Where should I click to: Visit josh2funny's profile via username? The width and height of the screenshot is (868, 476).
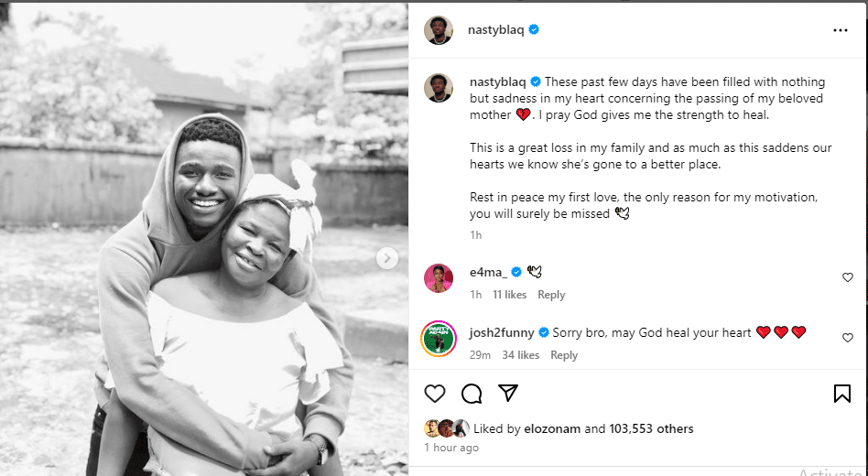tap(502, 333)
